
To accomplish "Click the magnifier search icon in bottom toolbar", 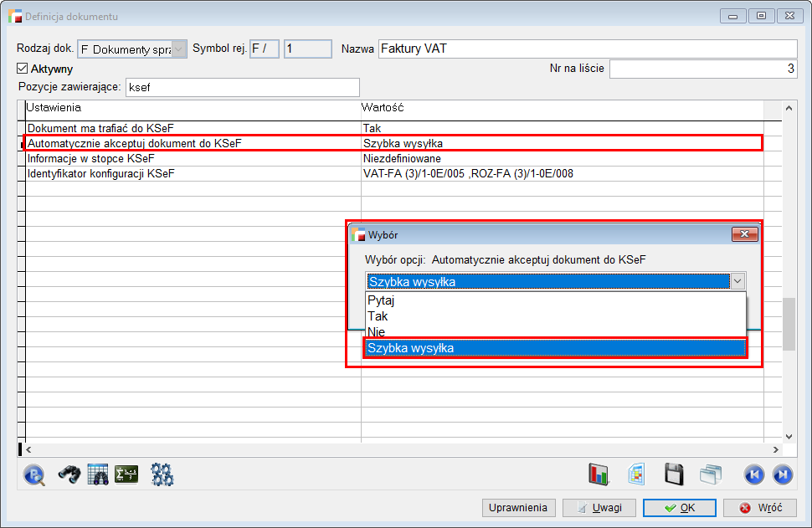I will tap(34, 474).
